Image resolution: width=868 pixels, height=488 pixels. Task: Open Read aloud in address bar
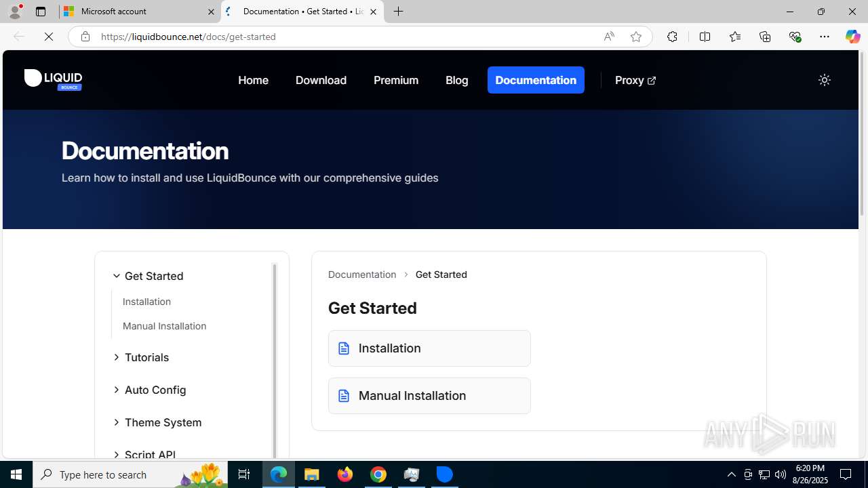609,37
